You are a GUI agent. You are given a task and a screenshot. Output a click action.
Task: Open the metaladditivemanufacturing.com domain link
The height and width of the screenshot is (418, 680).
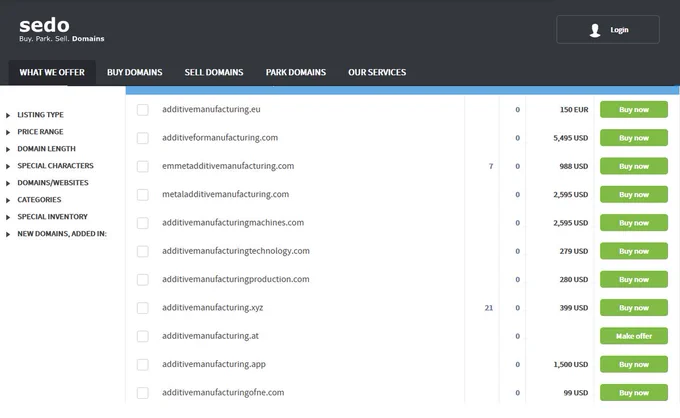pyautogui.click(x=226, y=194)
